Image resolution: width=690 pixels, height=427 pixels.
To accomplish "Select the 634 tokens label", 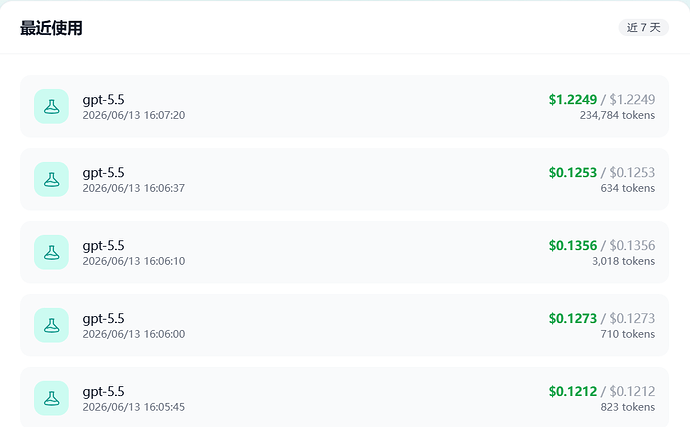I will [628, 188].
